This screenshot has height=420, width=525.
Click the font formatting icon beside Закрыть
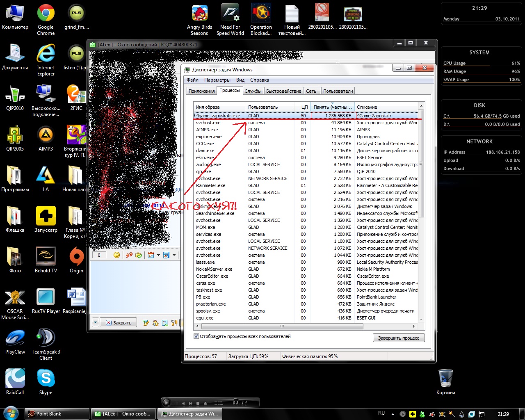[146, 323]
